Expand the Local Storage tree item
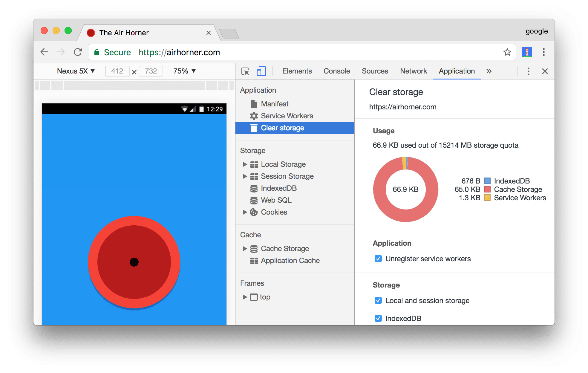 (244, 163)
